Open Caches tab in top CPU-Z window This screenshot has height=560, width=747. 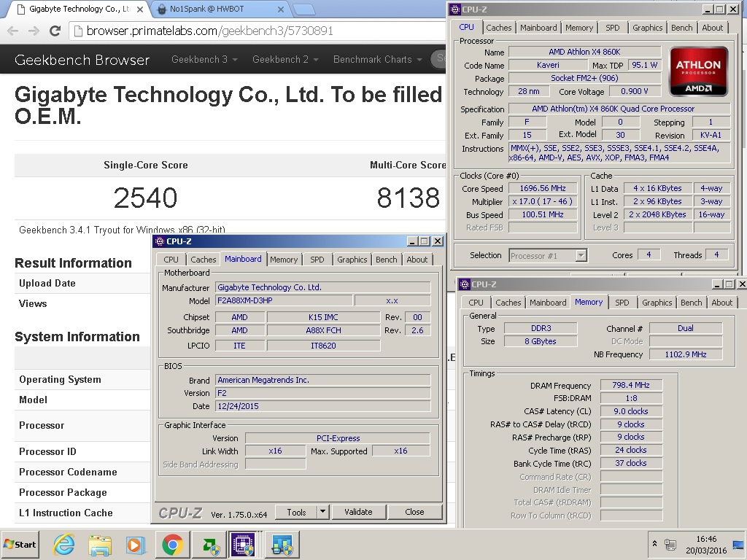(499, 28)
